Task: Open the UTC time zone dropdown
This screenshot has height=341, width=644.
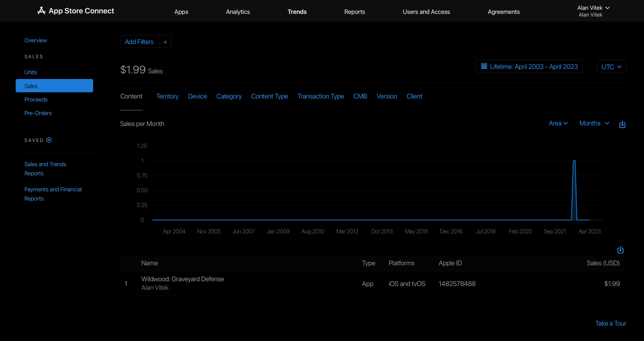Action: coord(611,66)
